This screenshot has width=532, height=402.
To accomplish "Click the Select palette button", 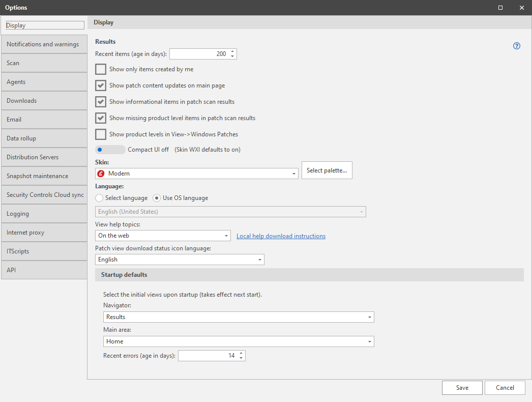I will pyautogui.click(x=327, y=170).
